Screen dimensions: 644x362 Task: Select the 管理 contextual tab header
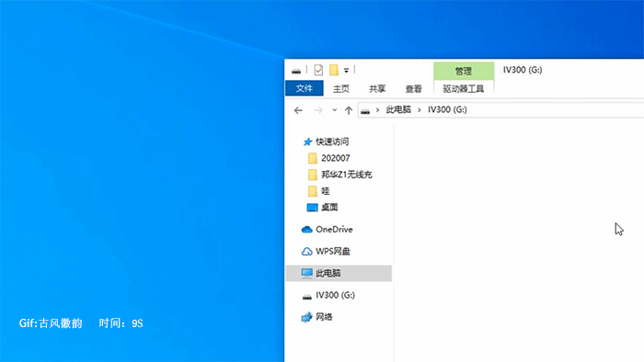click(464, 71)
